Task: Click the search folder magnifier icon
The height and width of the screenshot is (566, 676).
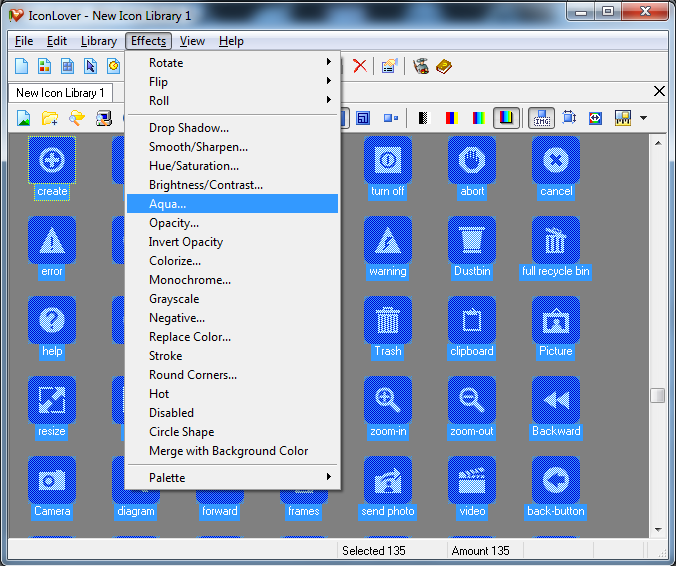Action: tap(77, 118)
